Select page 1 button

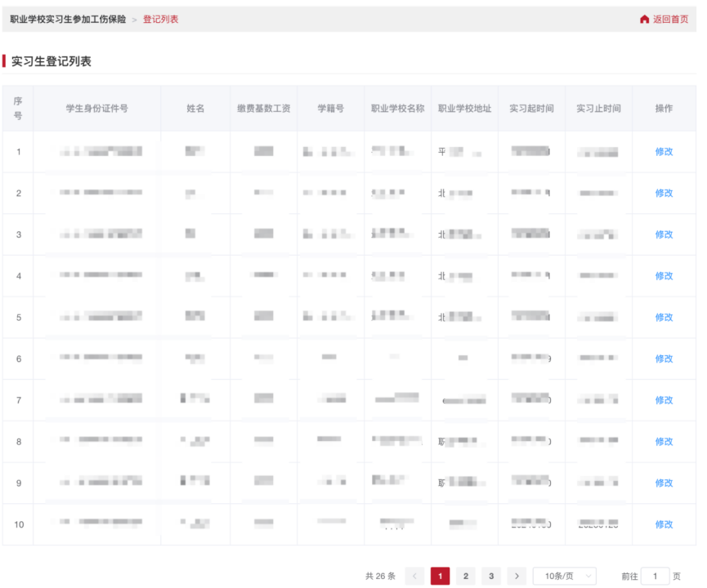pyautogui.click(x=440, y=577)
